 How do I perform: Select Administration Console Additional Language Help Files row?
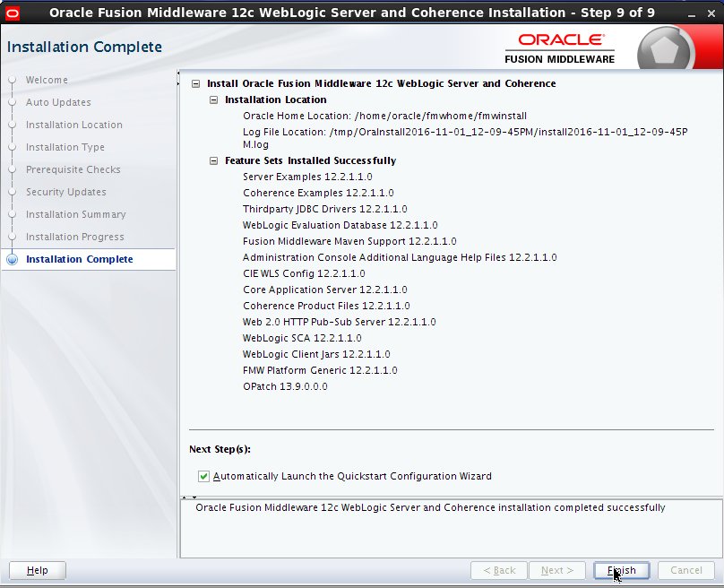pyautogui.click(x=400, y=258)
